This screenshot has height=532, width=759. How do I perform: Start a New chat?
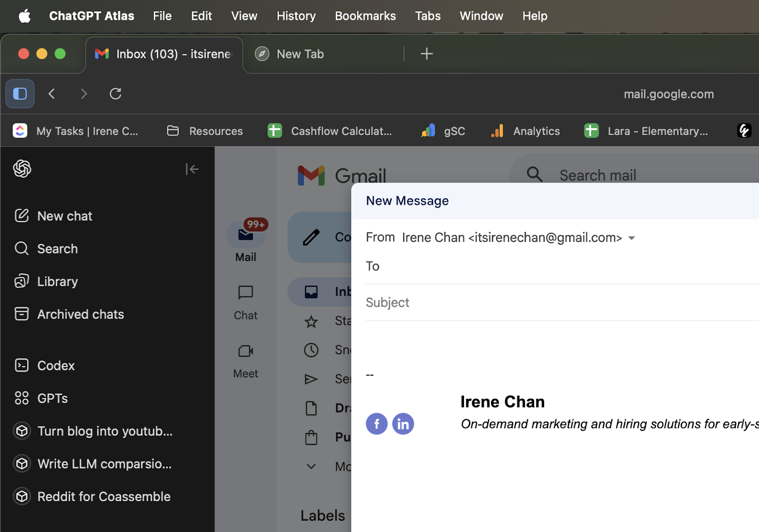coord(53,216)
